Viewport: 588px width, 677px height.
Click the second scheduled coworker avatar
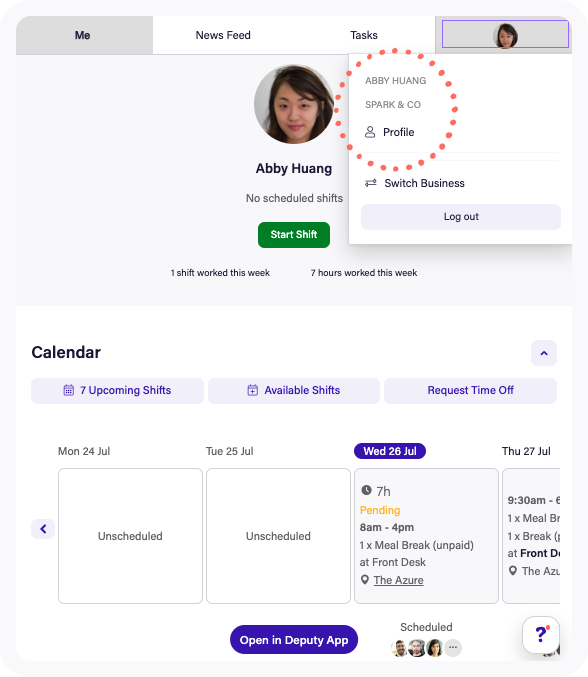(x=417, y=648)
